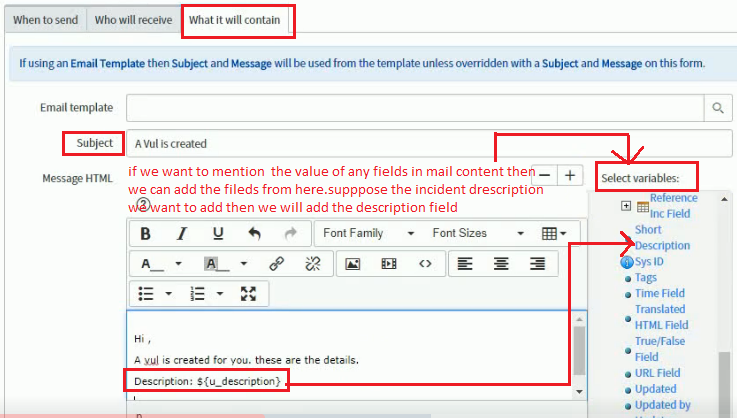Toggle fullscreen editor mode
737x418 pixels.
249,294
